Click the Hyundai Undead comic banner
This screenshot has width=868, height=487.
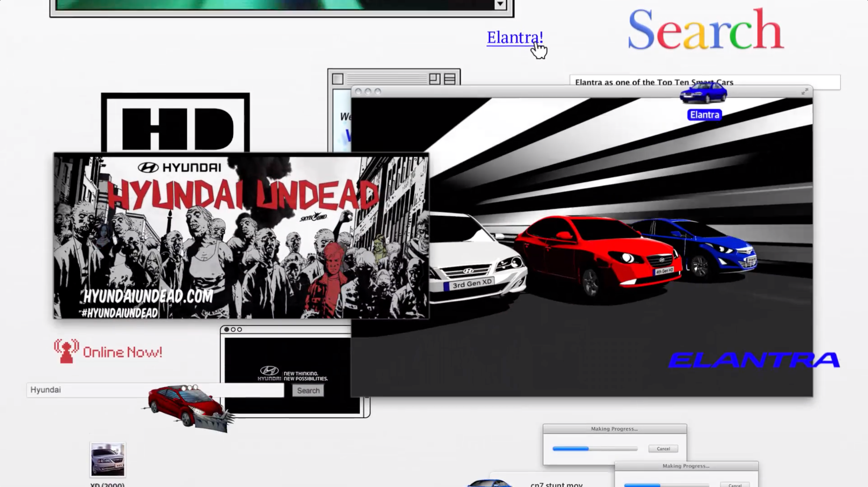click(241, 236)
